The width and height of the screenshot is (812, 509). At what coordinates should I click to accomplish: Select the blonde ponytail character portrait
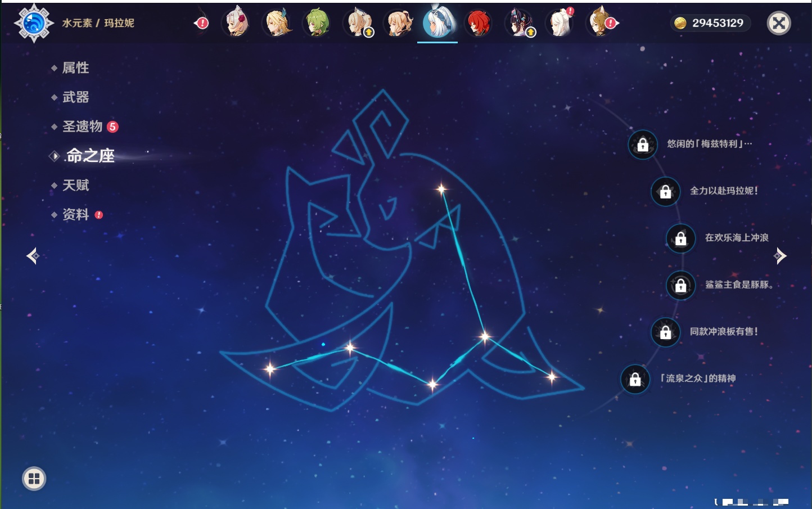399,23
